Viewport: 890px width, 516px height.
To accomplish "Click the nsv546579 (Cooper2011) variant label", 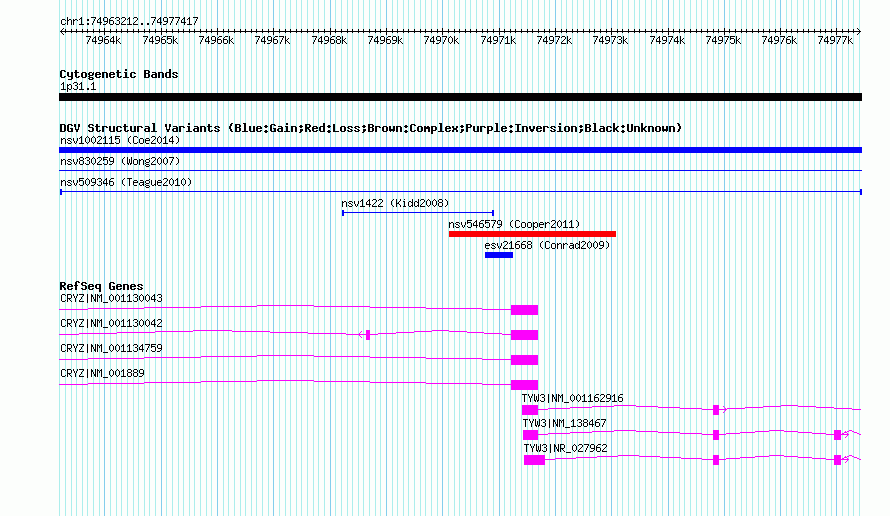I will pyautogui.click(x=514, y=224).
